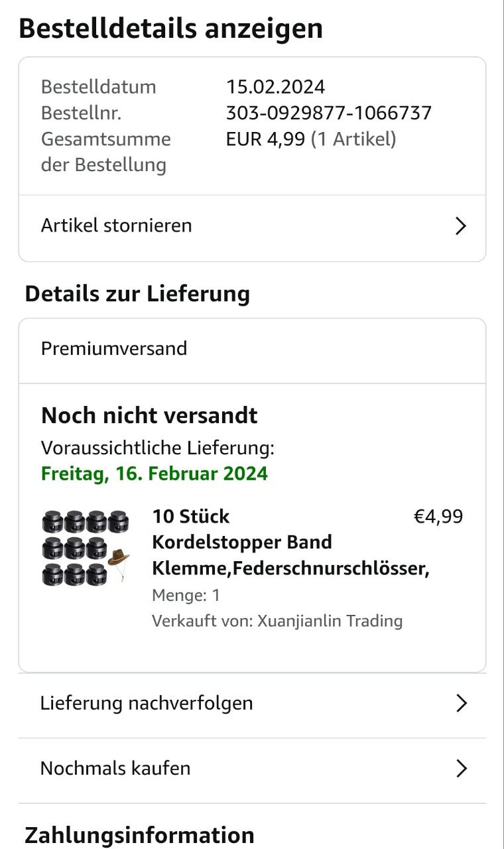This screenshot has height=849, width=504.
Task: Click order number 303-0929877-1066737
Action: pos(329,113)
